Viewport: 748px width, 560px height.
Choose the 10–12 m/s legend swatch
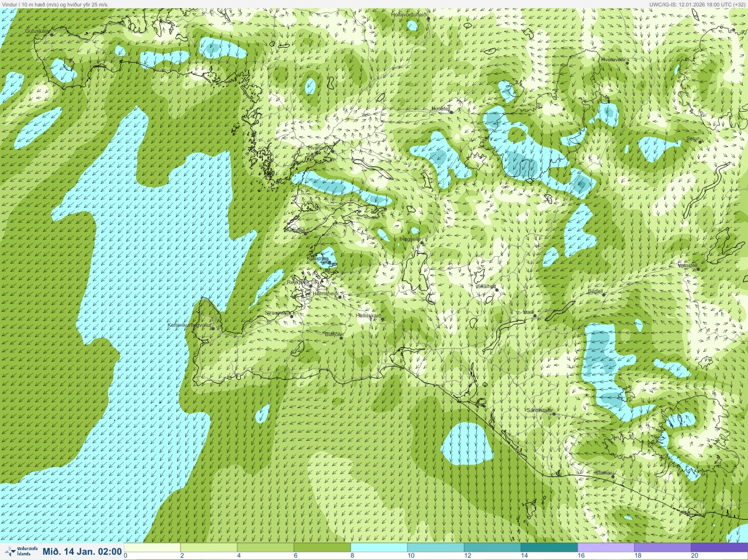436,548
